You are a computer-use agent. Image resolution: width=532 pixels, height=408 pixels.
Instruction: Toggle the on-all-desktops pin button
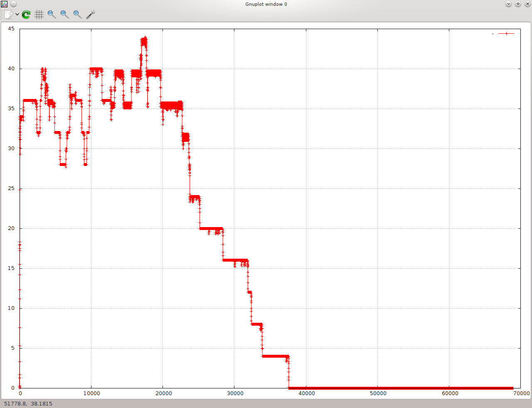point(13,4)
